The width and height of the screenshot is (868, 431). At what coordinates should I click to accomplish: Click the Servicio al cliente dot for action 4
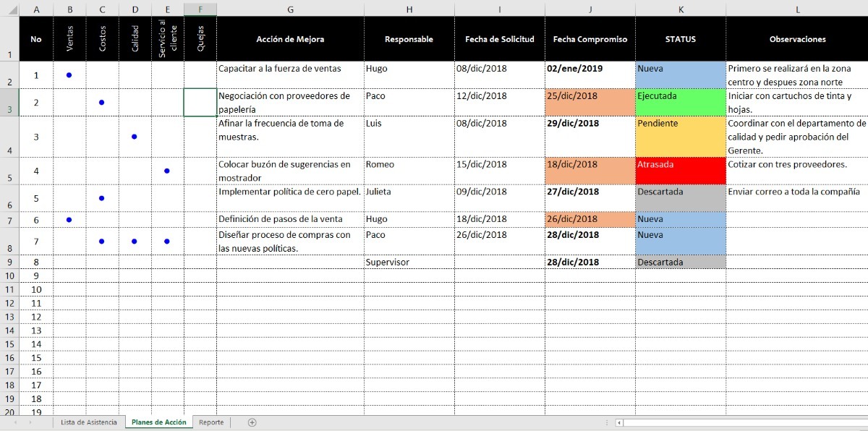pos(167,171)
